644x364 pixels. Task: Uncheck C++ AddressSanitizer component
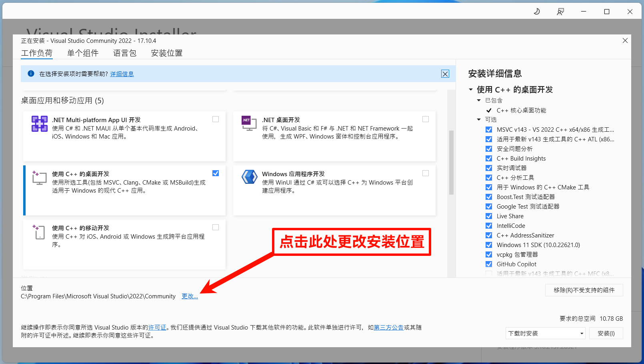[x=489, y=235]
